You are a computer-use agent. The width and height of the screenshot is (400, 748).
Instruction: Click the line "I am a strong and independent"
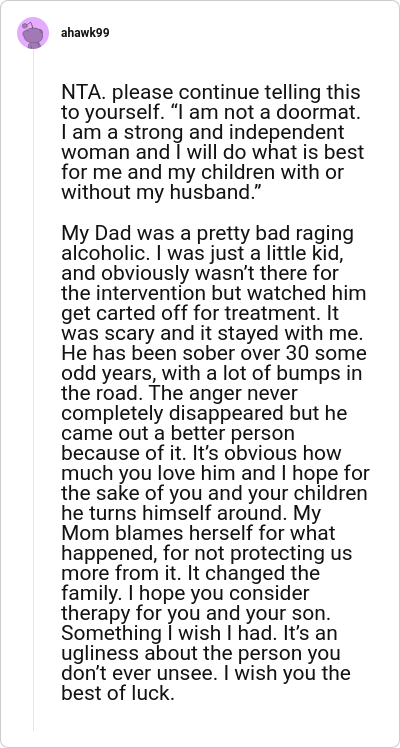[x=203, y=132]
